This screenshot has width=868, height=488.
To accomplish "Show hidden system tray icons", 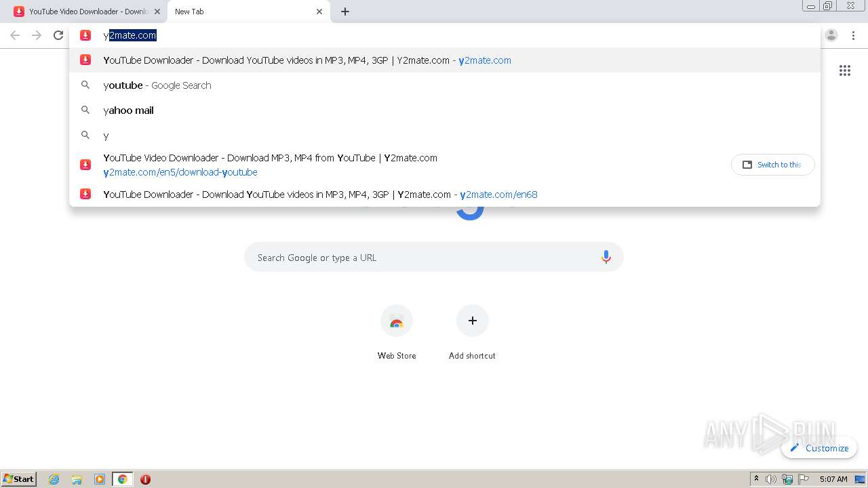I will coord(757,479).
